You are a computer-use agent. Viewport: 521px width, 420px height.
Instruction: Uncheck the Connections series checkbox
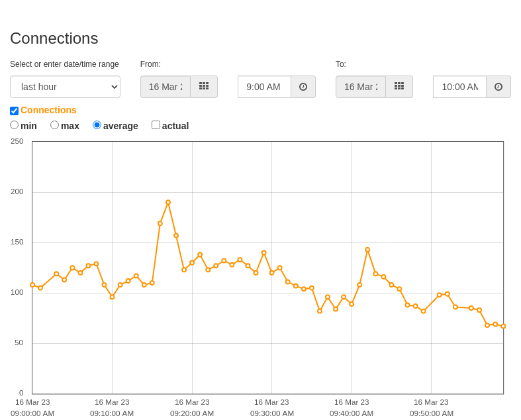[x=15, y=111]
